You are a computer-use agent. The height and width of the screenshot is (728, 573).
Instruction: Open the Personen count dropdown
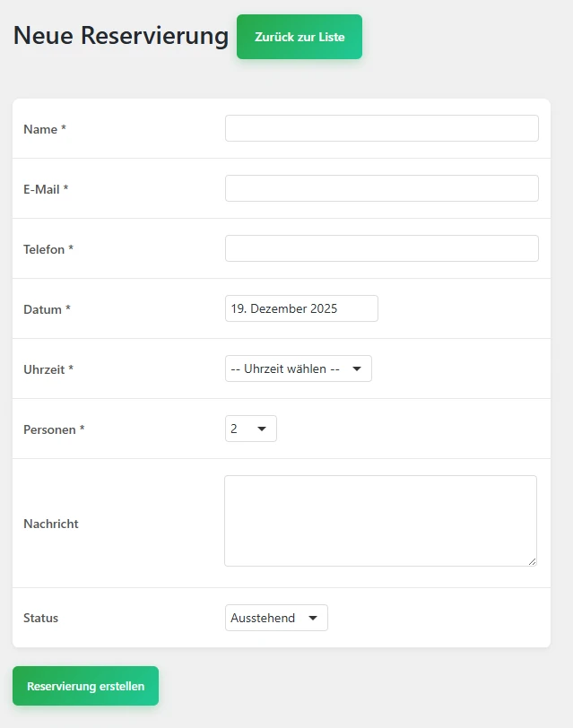tap(250, 429)
